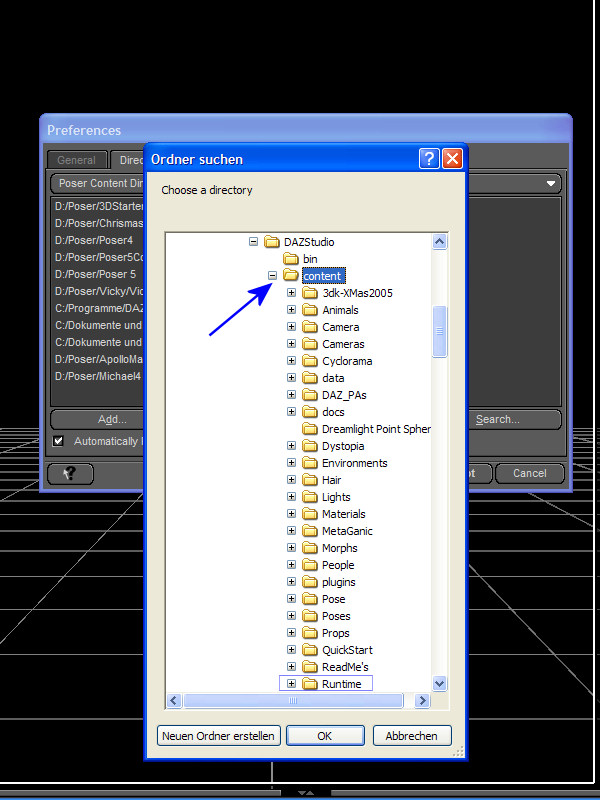
Task: Click the scroll down arrow in folder tree
Action: 439,683
